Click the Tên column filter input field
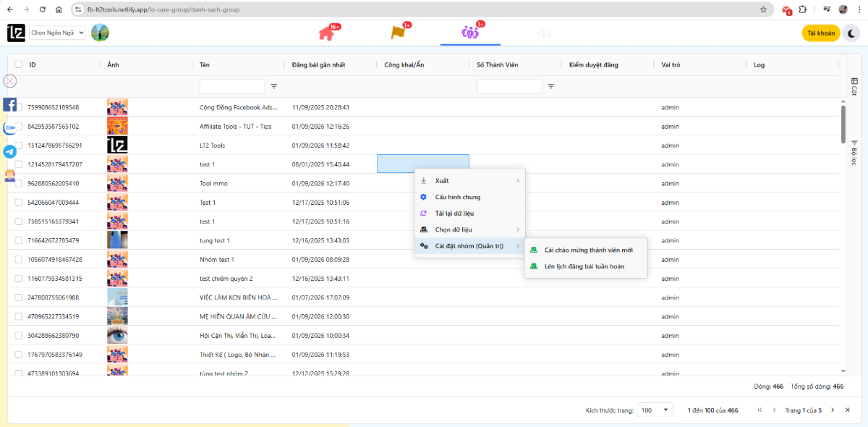This screenshot has height=427, width=868. 231,85
